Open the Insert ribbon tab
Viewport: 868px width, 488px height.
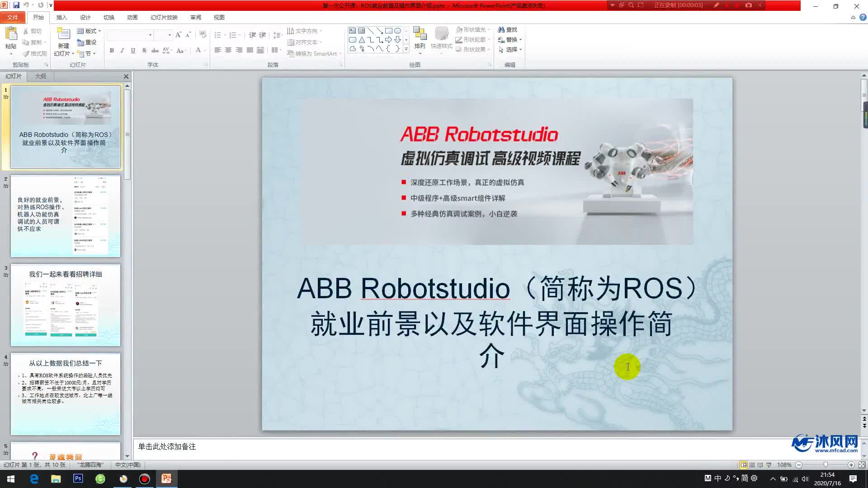pos(61,17)
